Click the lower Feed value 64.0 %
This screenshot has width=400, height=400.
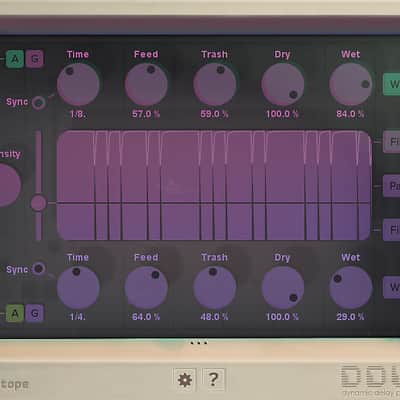click(146, 317)
